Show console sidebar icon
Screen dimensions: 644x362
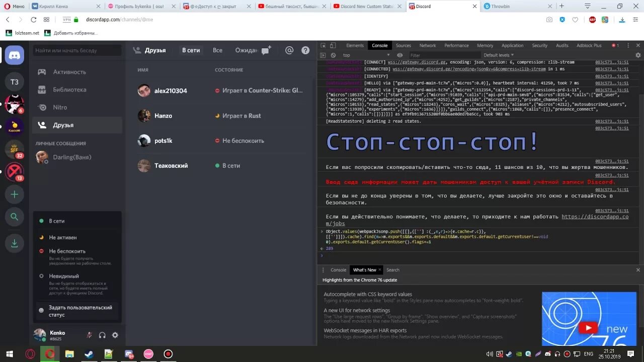[323, 55]
